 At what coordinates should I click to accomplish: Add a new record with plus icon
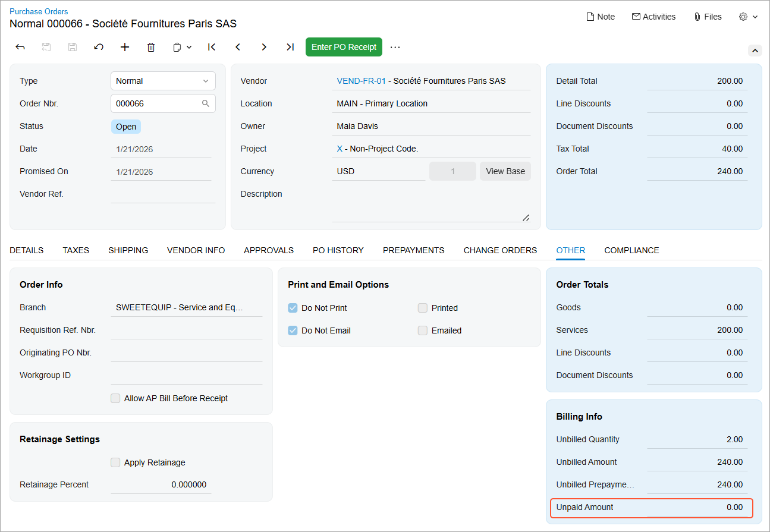(125, 47)
